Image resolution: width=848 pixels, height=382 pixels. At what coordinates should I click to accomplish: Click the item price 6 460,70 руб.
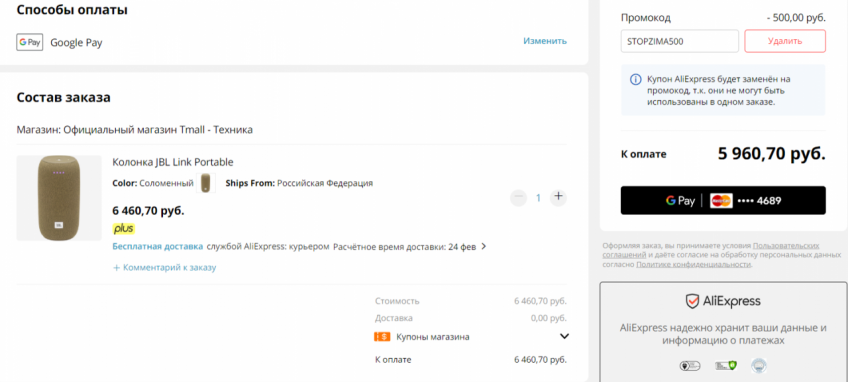pos(148,210)
